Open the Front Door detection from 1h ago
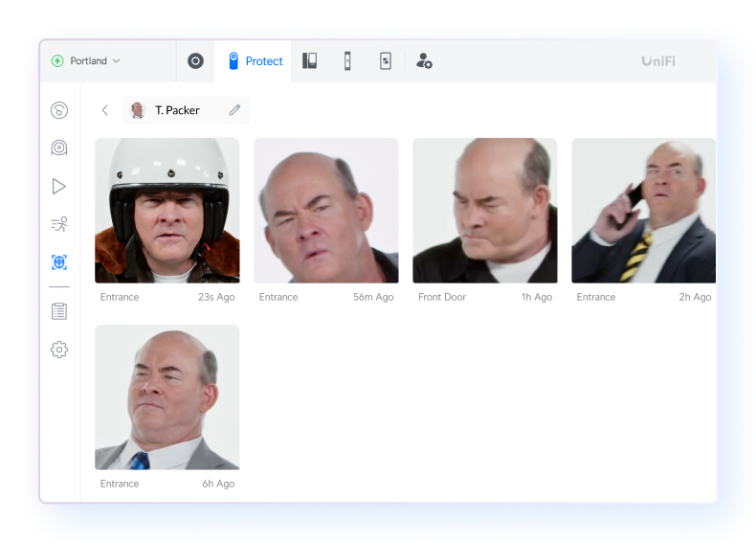 [x=485, y=211]
